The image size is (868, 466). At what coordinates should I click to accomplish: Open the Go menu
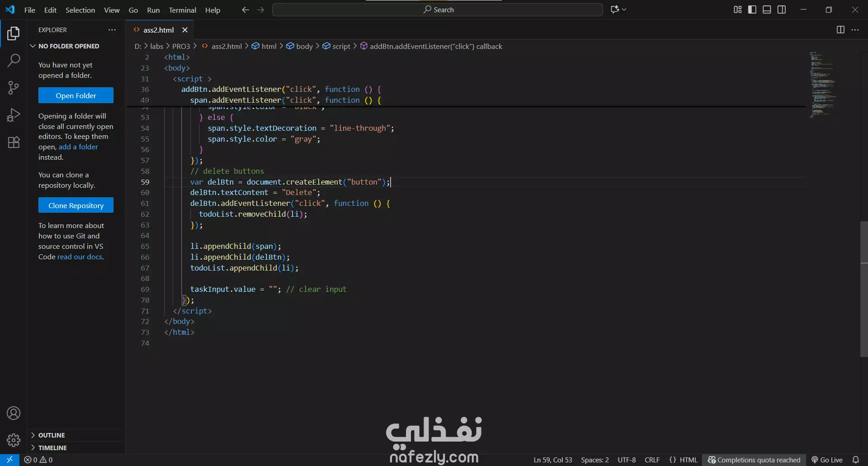click(133, 10)
